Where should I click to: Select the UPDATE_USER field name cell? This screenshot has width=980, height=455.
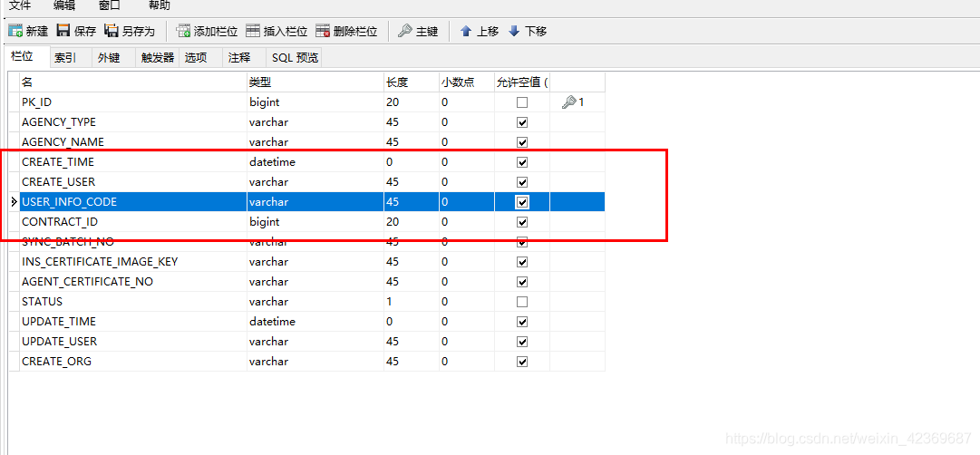[x=133, y=342]
